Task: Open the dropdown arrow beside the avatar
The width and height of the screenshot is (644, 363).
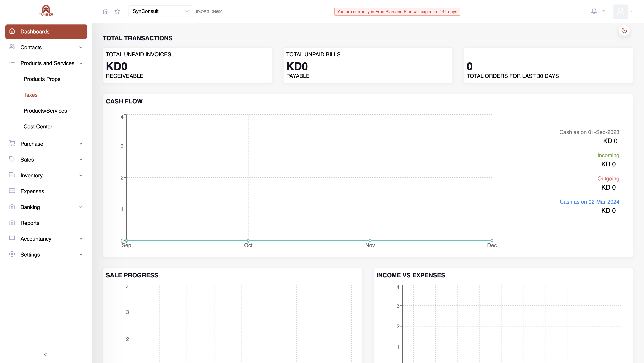Action: pyautogui.click(x=631, y=11)
